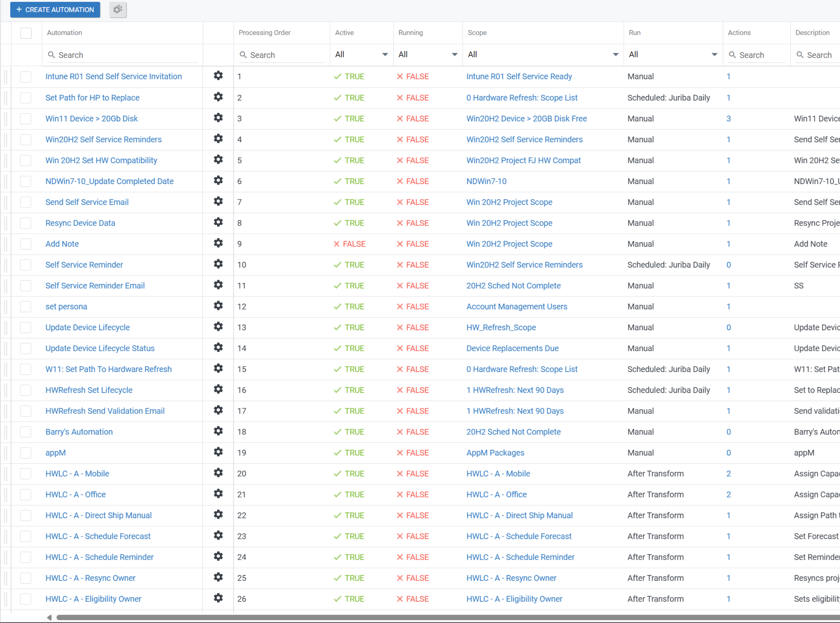
Task: Open cog menu for HWLC - A - Mobile
Action: (218, 473)
